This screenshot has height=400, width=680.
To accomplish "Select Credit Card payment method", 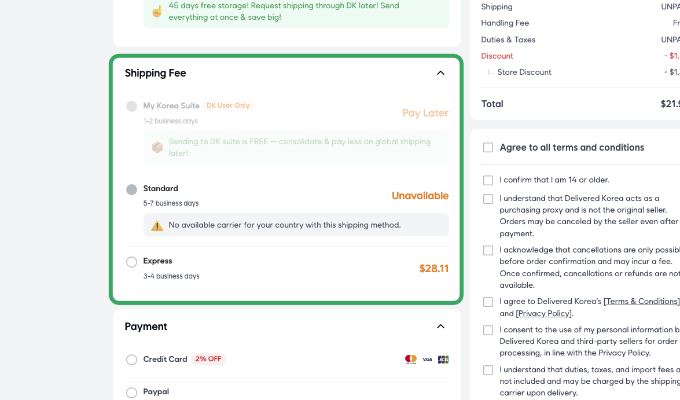I will coord(132,360).
